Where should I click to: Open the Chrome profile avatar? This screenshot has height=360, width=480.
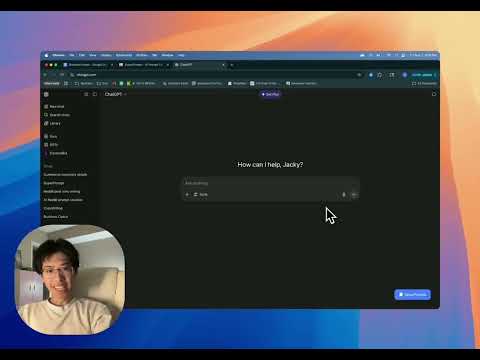405,75
